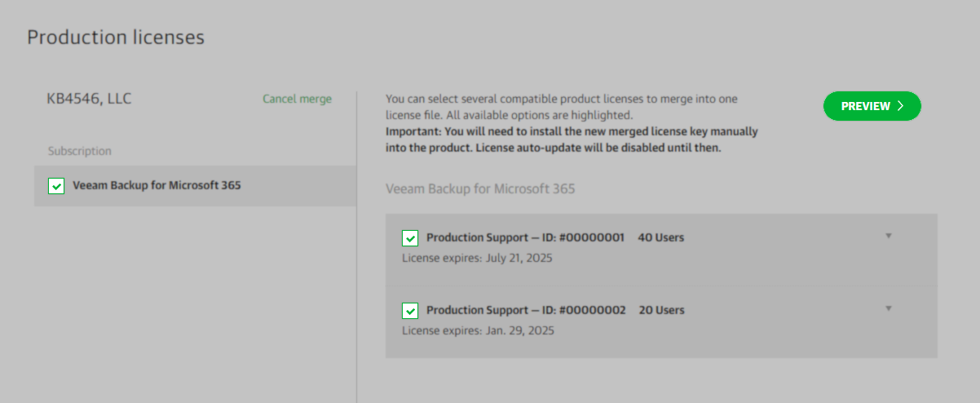980x403 pixels.
Task: Click the green PREVIEW button
Action: [x=872, y=106]
